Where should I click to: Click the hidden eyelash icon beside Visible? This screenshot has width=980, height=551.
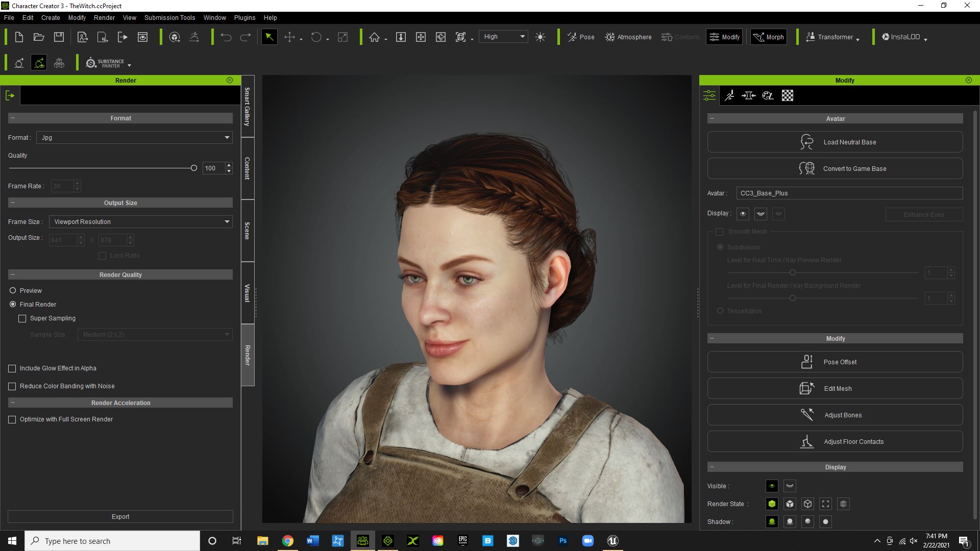coord(790,486)
